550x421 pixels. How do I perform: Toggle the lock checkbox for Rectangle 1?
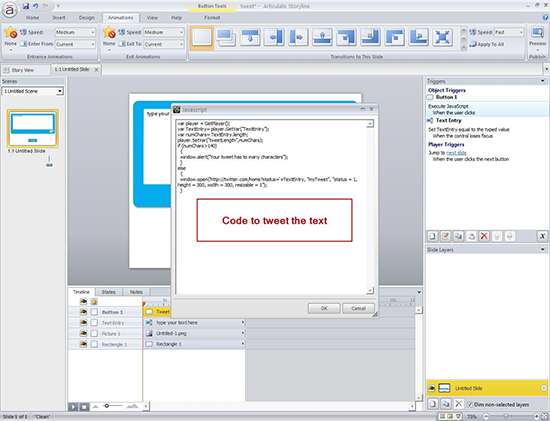[94, 345]
